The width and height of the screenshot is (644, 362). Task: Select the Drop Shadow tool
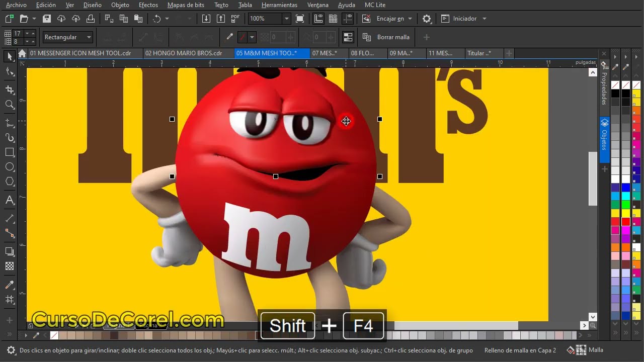pos(9,251)
